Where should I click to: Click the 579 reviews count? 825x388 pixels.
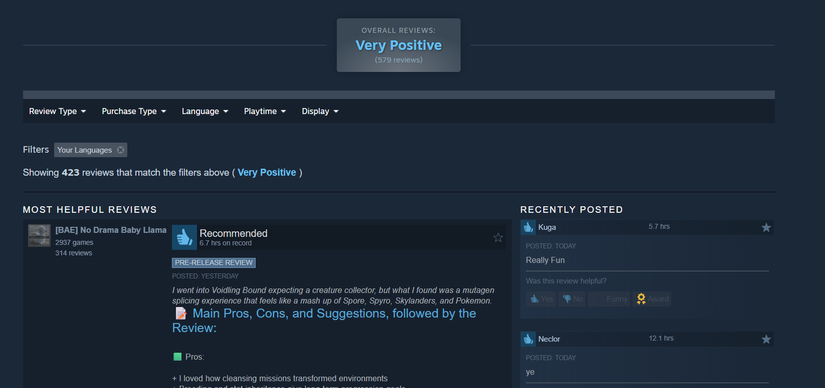click(398, 60)
